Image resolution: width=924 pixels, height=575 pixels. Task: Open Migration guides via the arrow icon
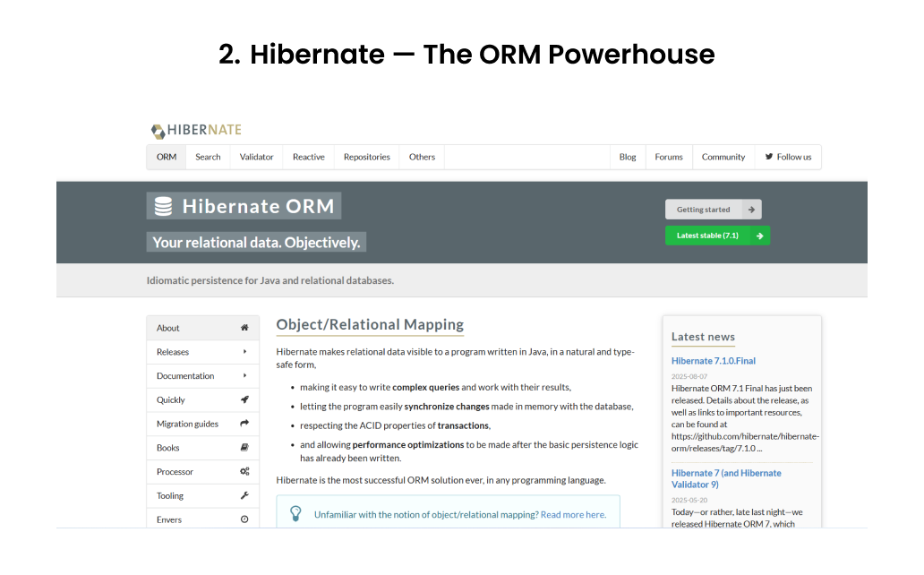(244, 424)
